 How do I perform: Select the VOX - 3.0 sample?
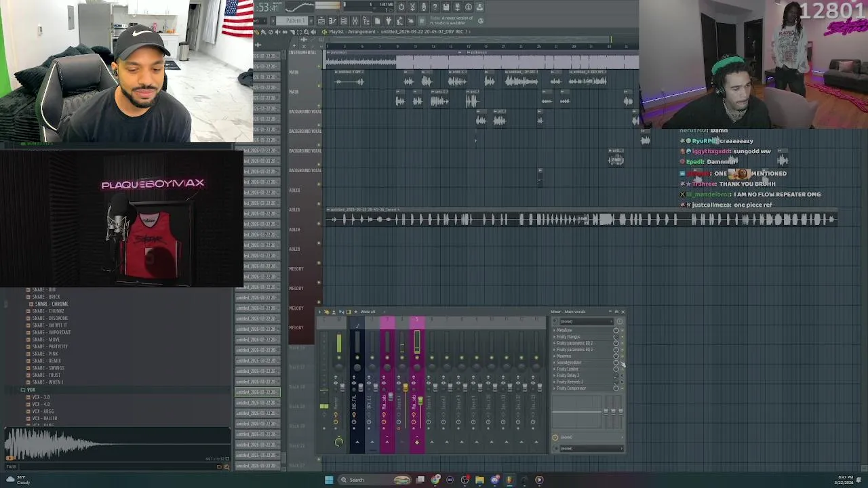pos(41,397)
